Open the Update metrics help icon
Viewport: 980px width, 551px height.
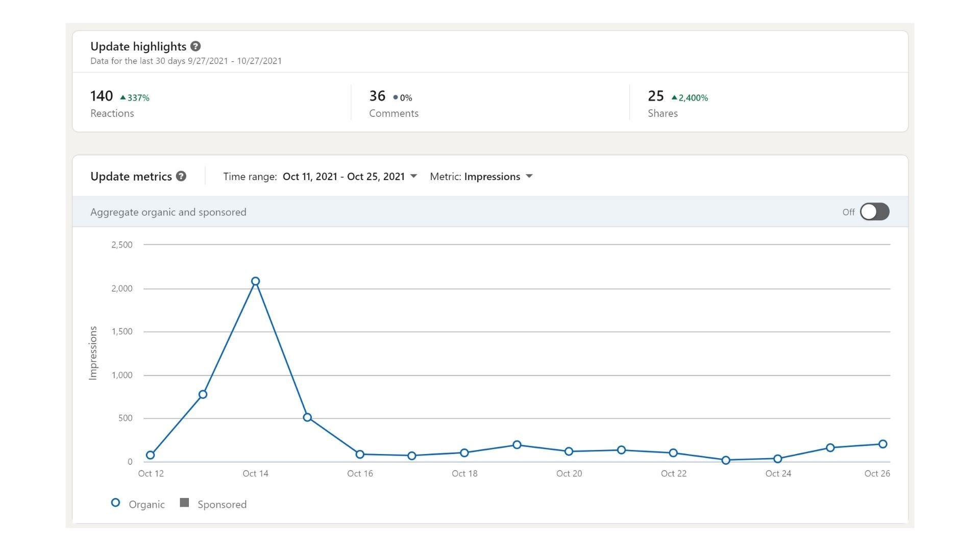point(181,176)
